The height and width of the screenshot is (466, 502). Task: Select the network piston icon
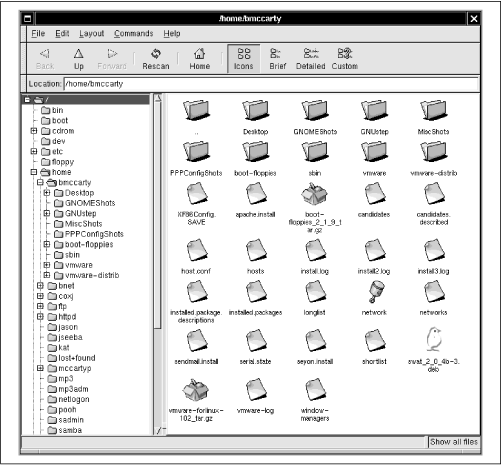point(376,291)
